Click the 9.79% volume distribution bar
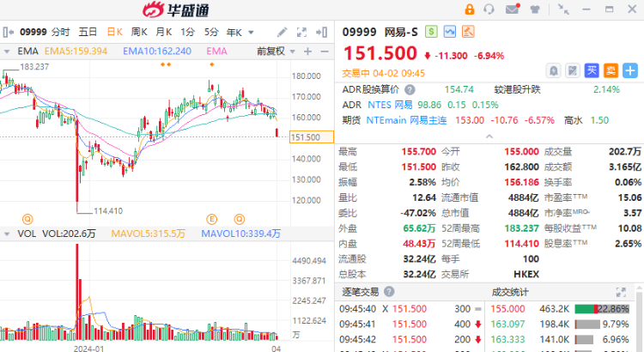This screenshot has height=352, width=644. [x=587, y=325]
